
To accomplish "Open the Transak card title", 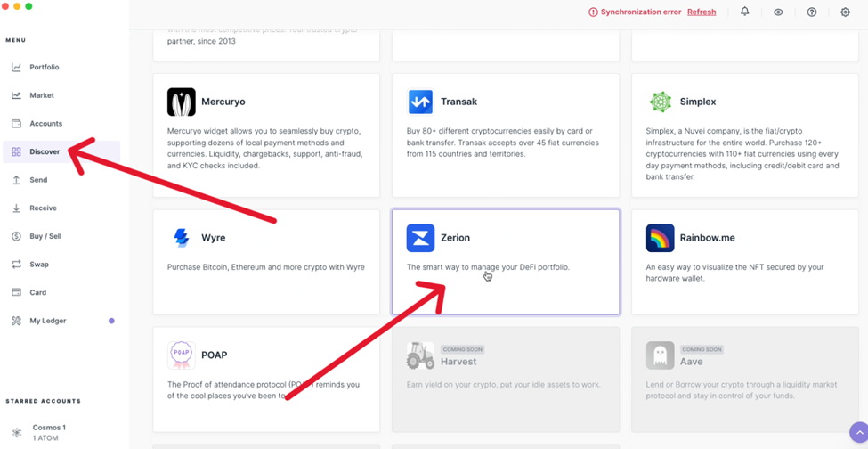I will (x=458, y=102).
